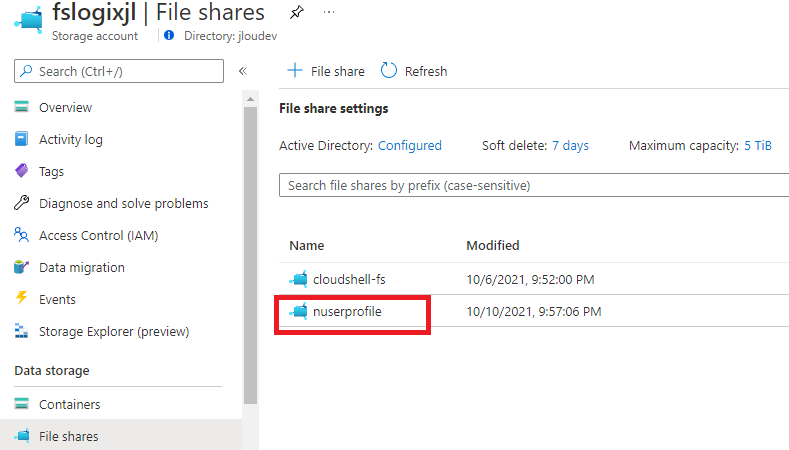Open Activity log
Screen dimensions: 789x450
click(71, 139)
